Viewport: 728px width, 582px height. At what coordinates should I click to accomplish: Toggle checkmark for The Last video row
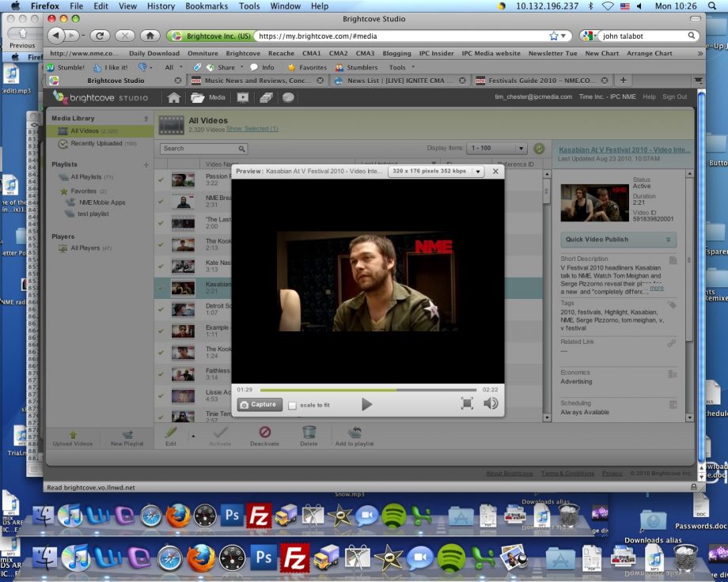(161, 223)
